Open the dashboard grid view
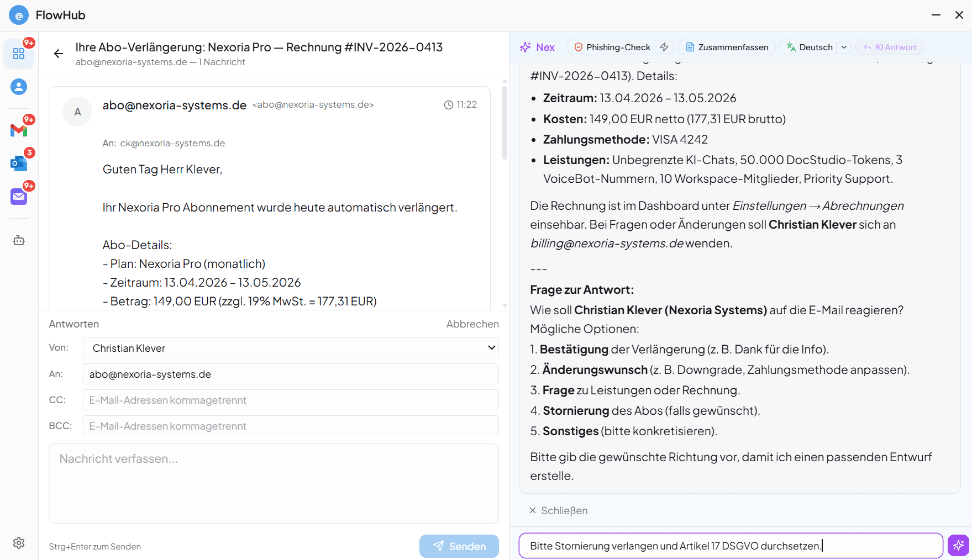 click(x=19, y=53)
